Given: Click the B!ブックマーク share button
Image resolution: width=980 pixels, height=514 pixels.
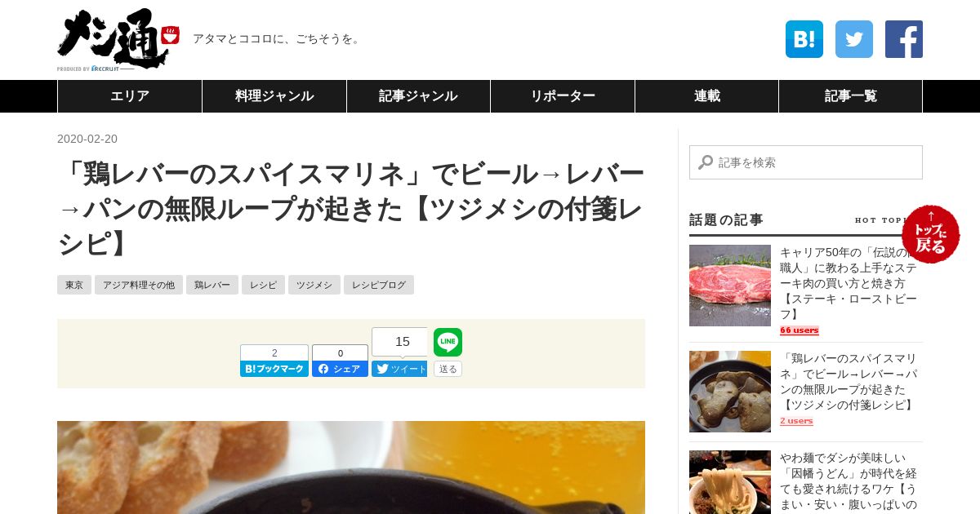Looking at the screenshot, I should point(274,369).
